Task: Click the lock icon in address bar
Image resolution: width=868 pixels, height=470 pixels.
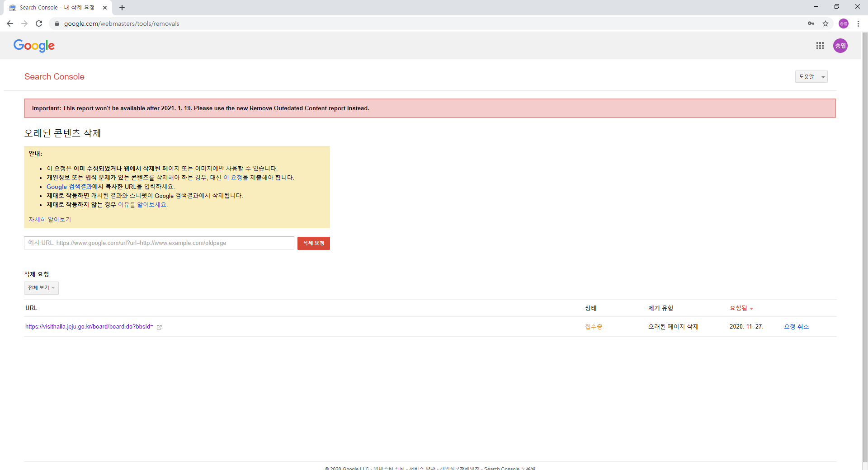Action: [x=57, y=23]
